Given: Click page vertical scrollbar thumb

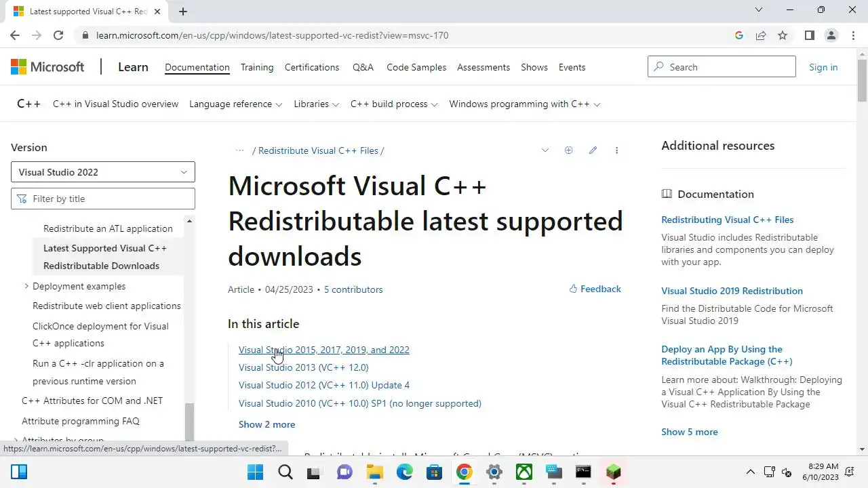Looking at the screenshot, I should pyautogui.click(x=862, y=80).
